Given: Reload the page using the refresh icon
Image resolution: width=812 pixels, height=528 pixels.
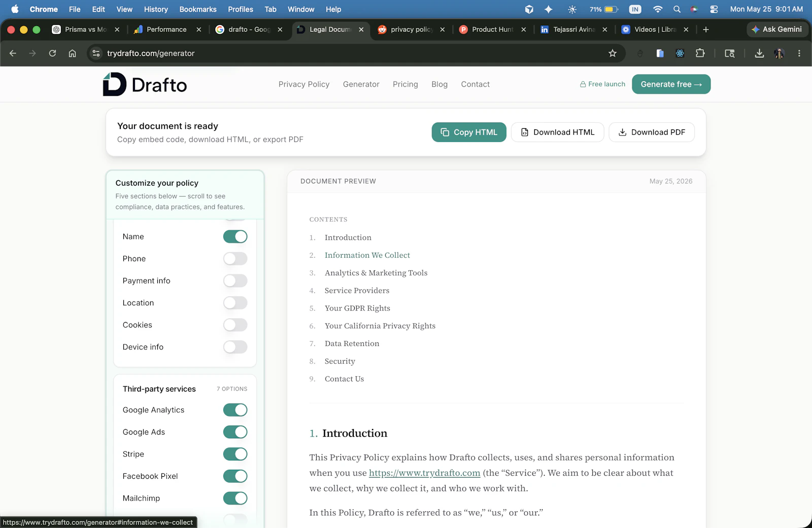Looking at the screenshot, I should (52, 53).
